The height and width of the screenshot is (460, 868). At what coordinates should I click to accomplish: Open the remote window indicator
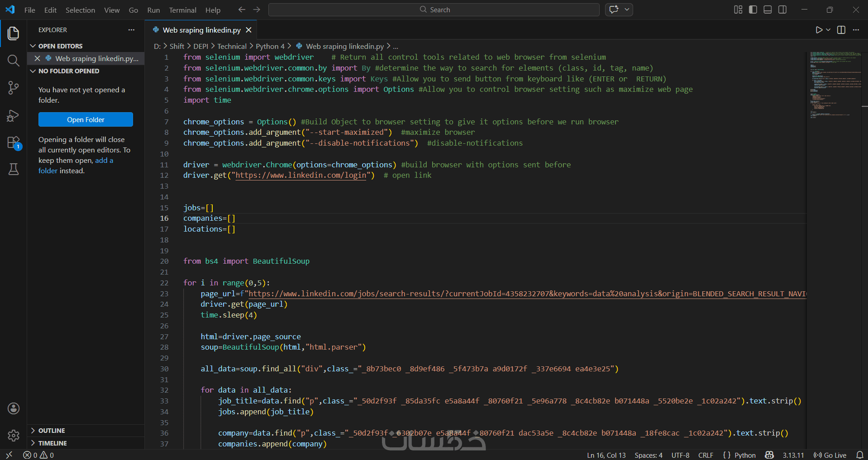click(9, 455)
